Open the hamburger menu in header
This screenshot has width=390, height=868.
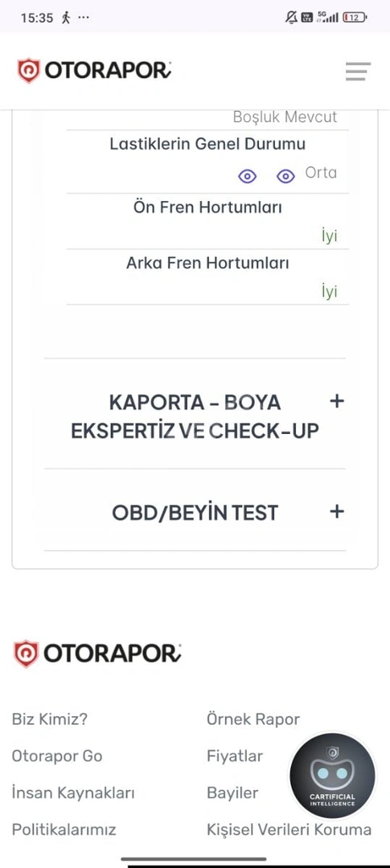pyautogui.click(x=358, y=72)
